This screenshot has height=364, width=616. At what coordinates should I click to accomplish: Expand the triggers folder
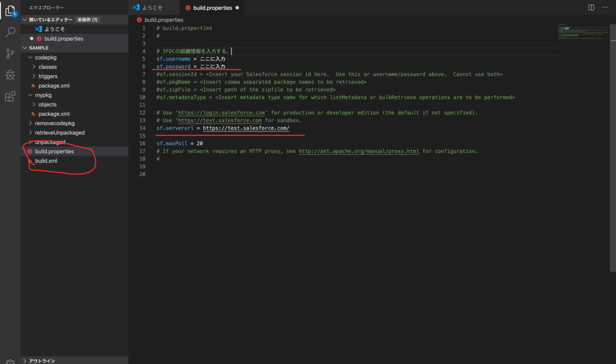tap(34, 76)
